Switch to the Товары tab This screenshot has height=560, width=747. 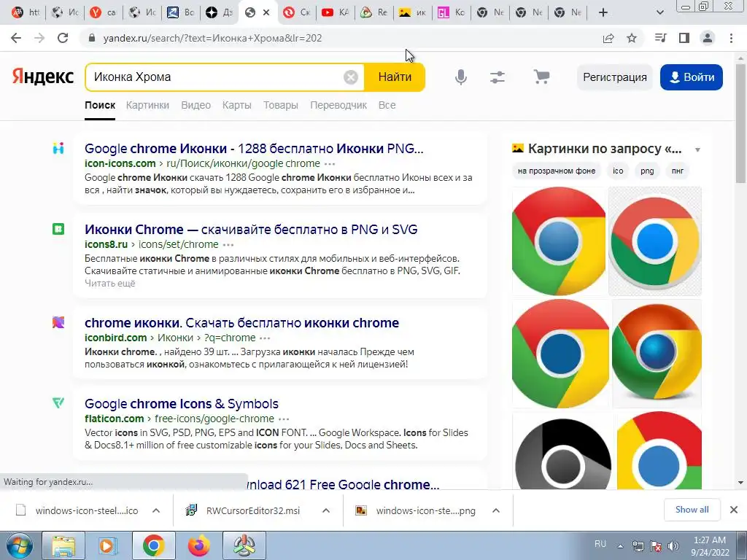coord(281,105)
